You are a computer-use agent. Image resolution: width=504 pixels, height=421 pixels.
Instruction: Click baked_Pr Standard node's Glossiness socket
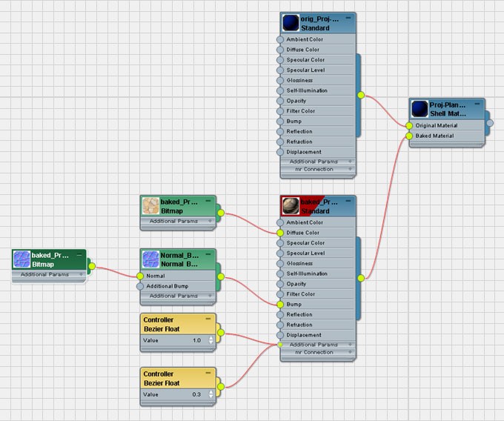pos(280,264)
